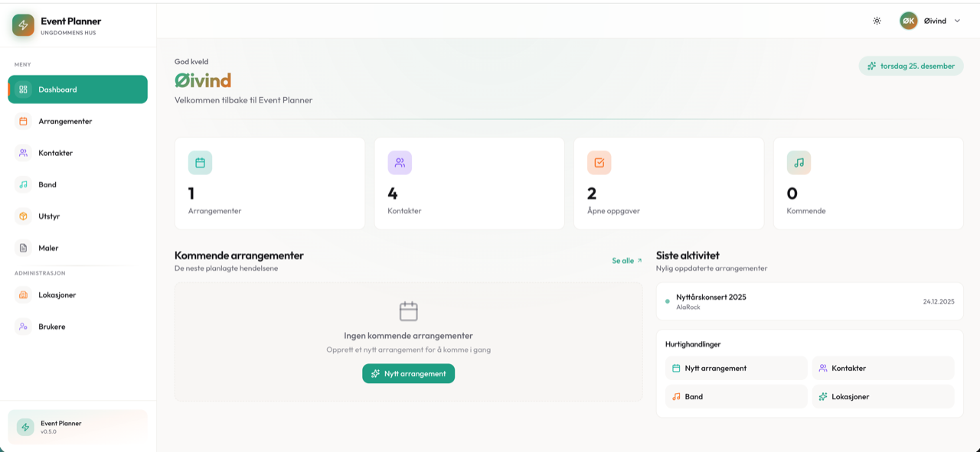The image size is (980, 452).
Task: Click the calendar icon on Arrangementer card
Action: coord(200,163)
